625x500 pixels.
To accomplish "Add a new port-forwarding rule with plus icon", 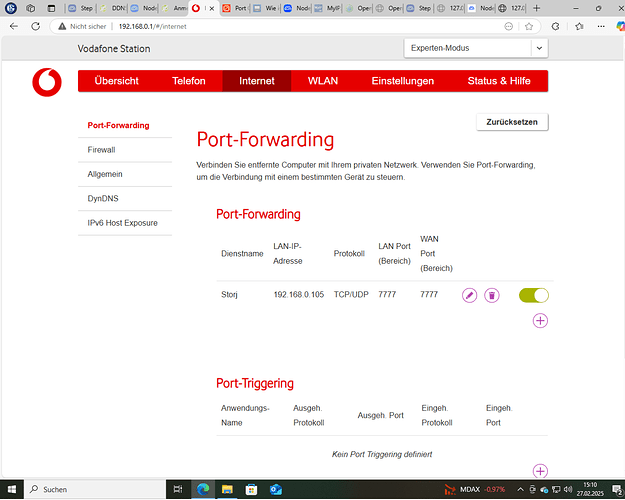I will 540,321.
